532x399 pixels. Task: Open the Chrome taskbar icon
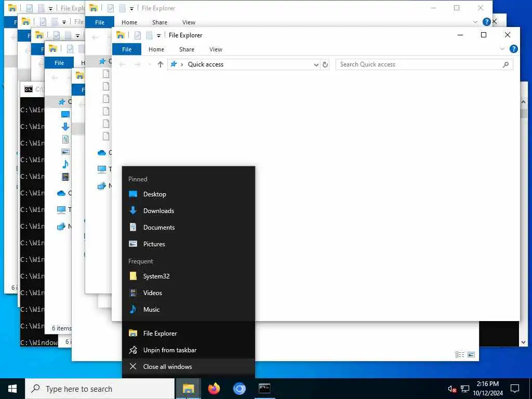(x=239, y=389)
